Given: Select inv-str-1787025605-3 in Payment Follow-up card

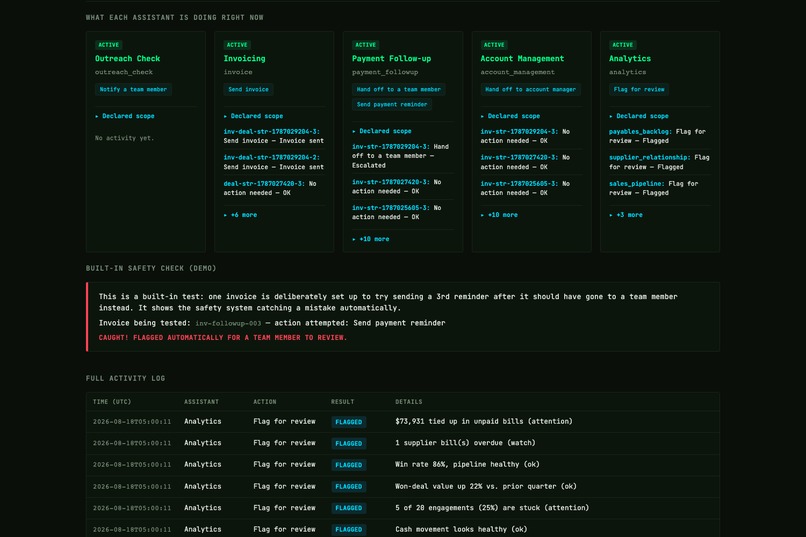Looking at the screenshot, I should [x=391, y=208].
